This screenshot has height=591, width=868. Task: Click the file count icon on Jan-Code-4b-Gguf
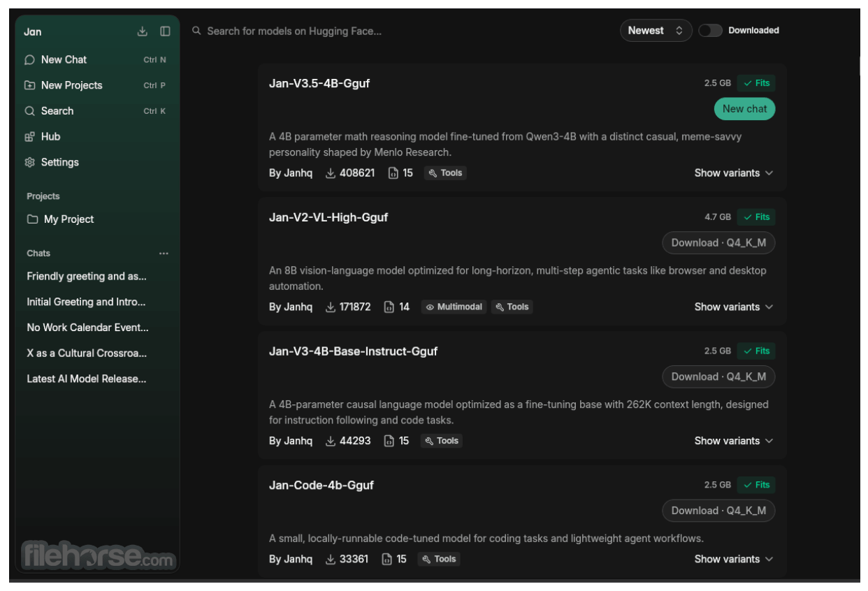pyautogui.click(x=386, y=560)
